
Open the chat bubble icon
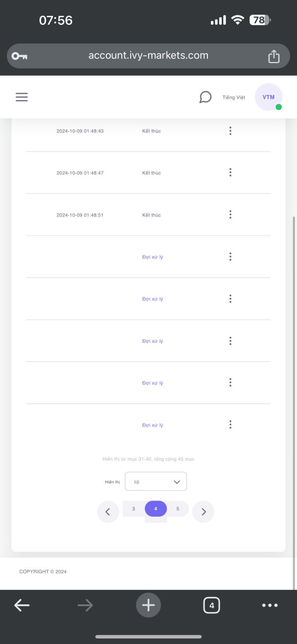coord(205,97)
